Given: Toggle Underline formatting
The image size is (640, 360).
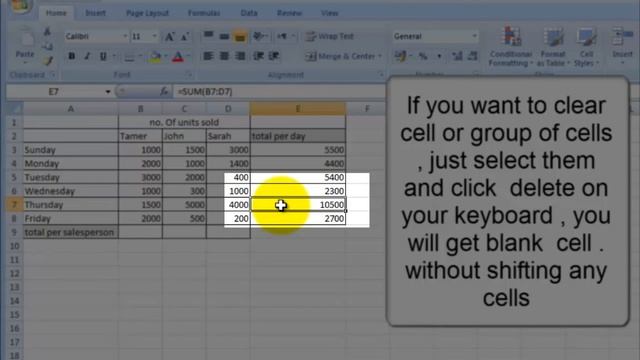Looking at the screenshot, I should coord(103,56).
